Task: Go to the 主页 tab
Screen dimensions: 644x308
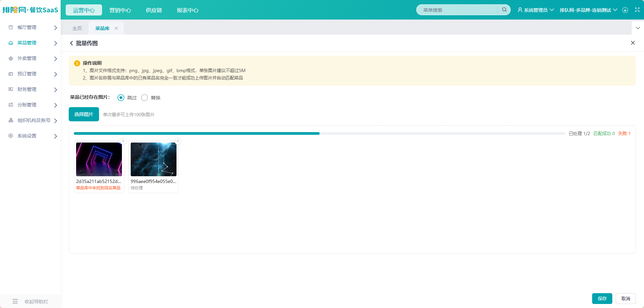Action: pyautogui.click(x=77, y=28)
